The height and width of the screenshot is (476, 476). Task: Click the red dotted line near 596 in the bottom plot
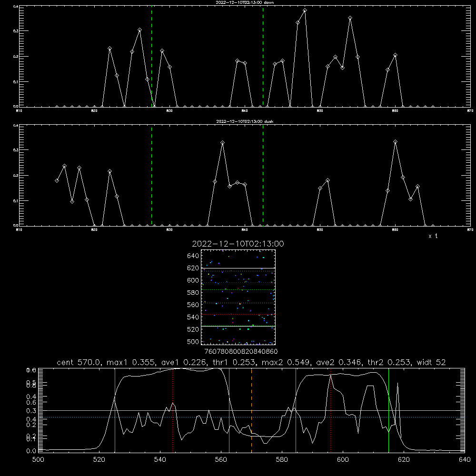click(330, 410)
